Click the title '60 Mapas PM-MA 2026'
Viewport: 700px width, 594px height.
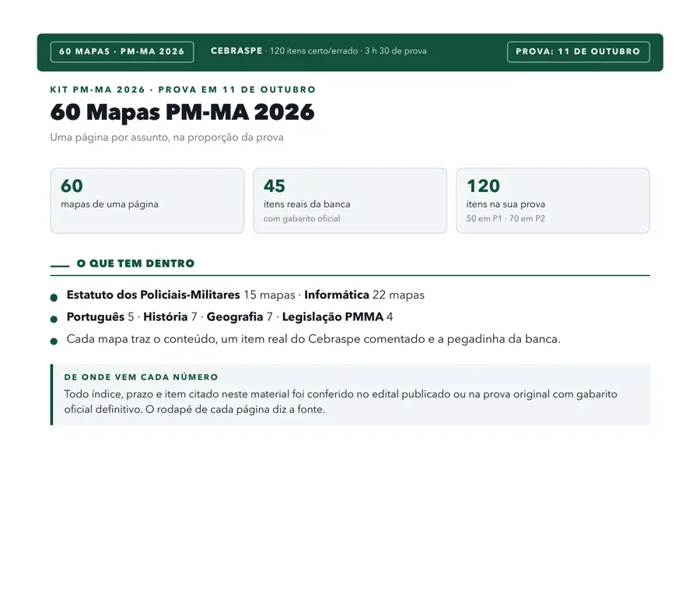[x=182, y=112]
